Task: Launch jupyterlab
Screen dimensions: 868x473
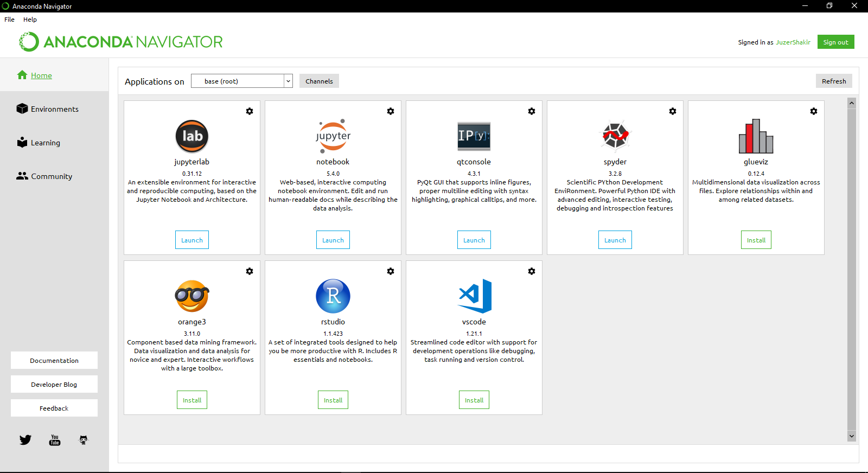Action: pyautogui.click(x=192, y=240)
